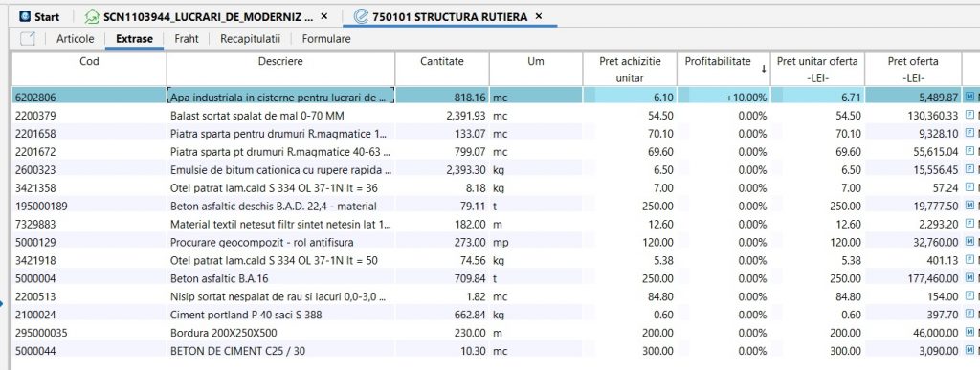Click the 750101 STRUCTURA RUTIERA tab icon
980x370 pixels.
(361, 17)
